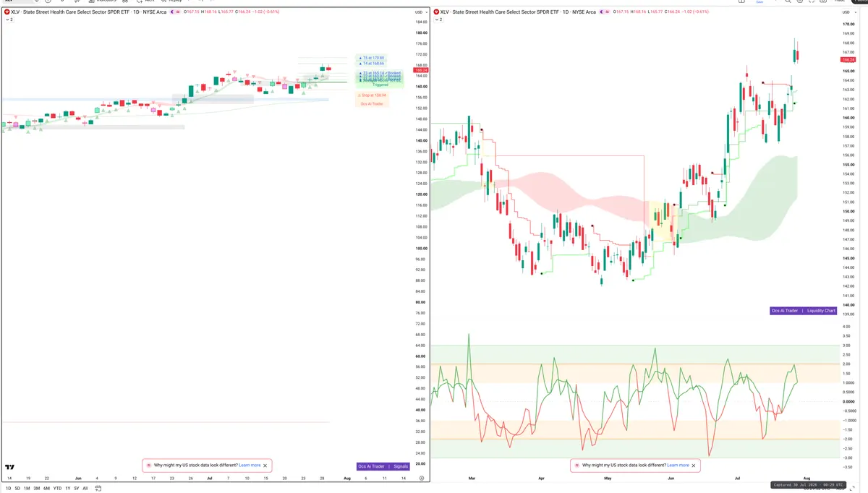
Task: Expand the indicators legend on left chart
Action: 9,20
